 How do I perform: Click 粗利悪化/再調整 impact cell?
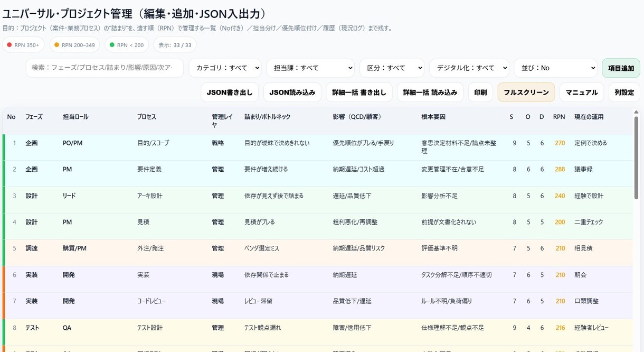[355, 223]
